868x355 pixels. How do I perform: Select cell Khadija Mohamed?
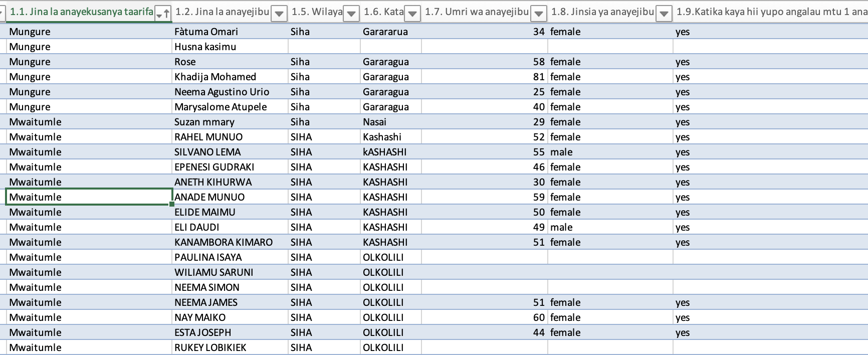pos(231,77)
